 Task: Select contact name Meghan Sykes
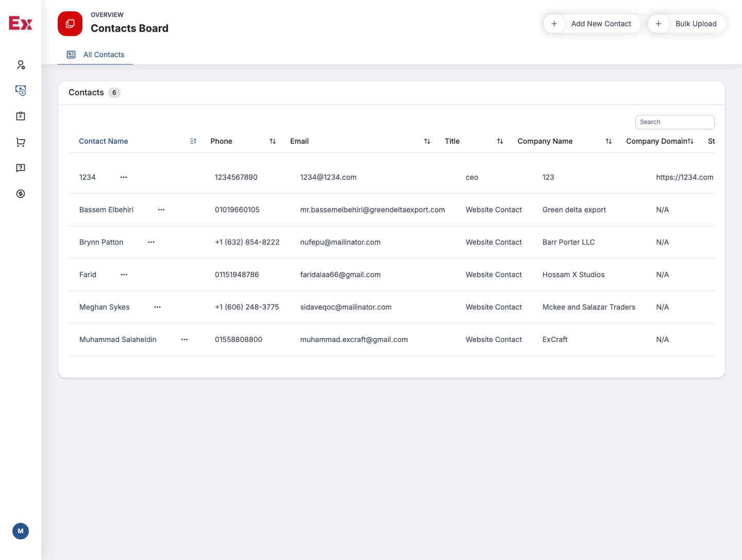click(x=105, y=307)
